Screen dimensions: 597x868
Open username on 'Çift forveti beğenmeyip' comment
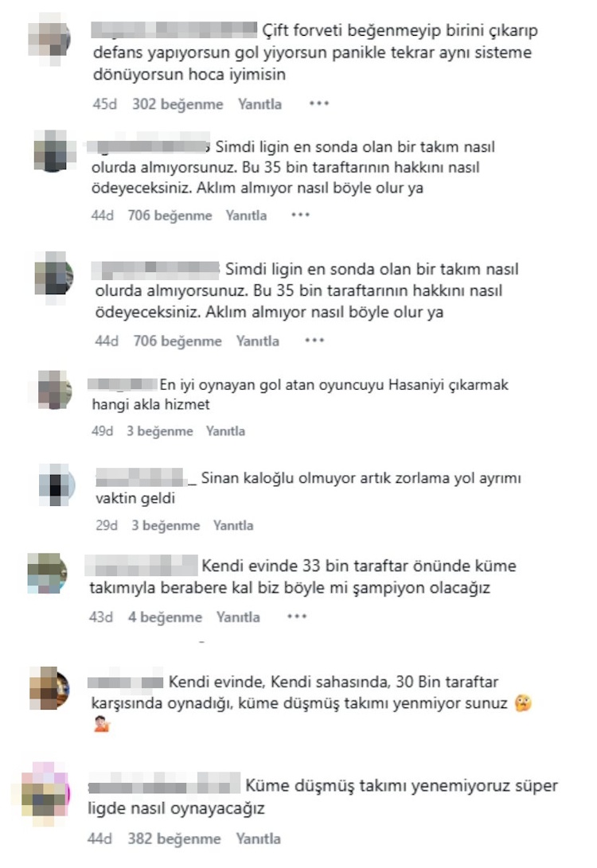coord(174,30)
